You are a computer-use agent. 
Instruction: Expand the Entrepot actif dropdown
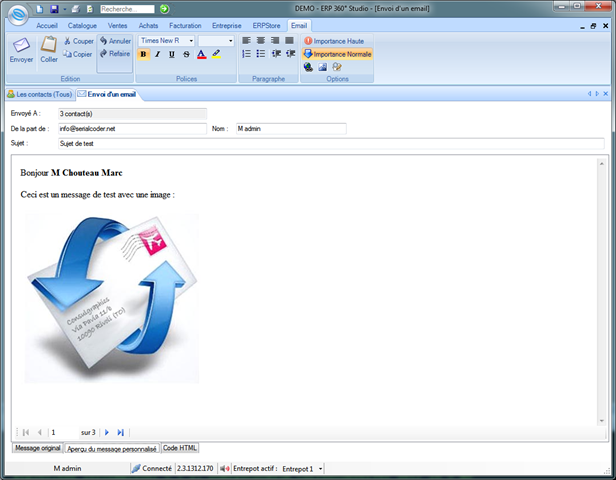click(x=321, y=469)
